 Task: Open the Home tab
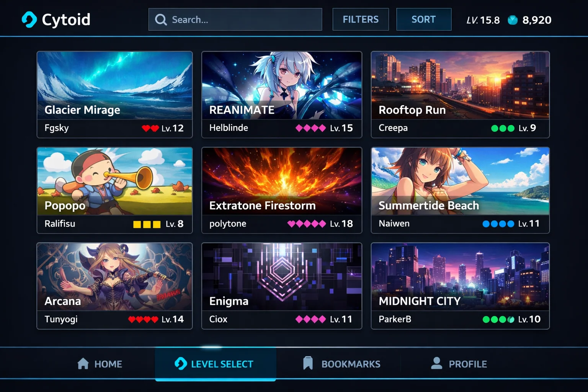100,364
